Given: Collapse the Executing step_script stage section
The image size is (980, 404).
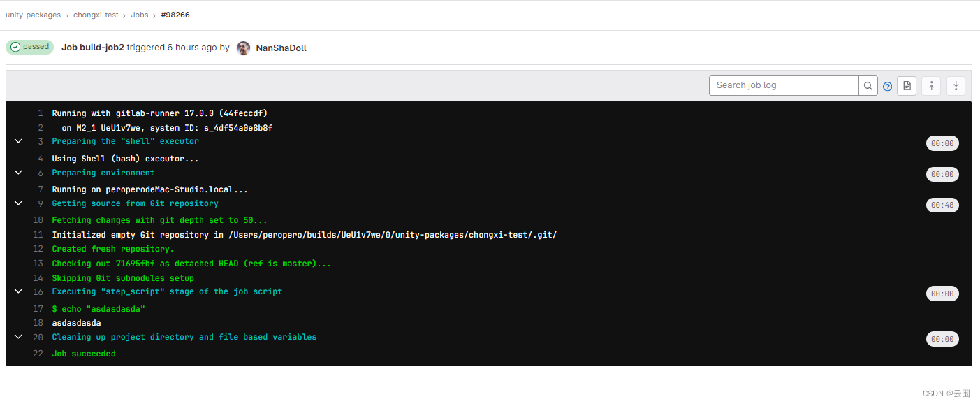Looking at the screenshot, I should pos(18,291).
